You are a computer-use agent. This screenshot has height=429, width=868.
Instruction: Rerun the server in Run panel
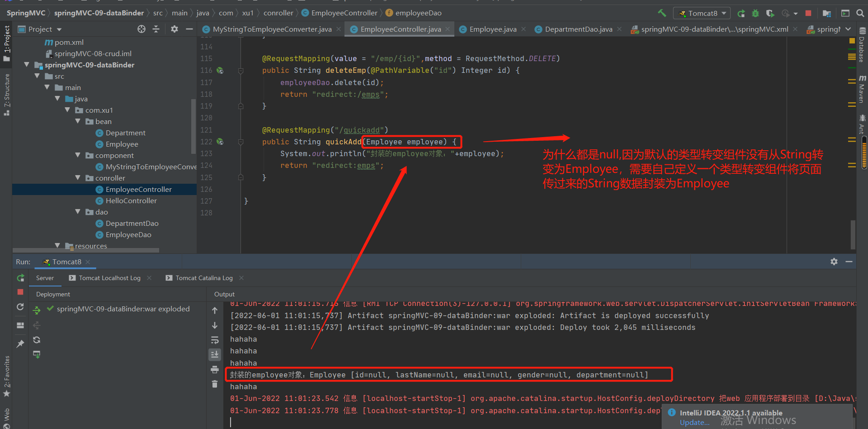(x=20, y=278)
